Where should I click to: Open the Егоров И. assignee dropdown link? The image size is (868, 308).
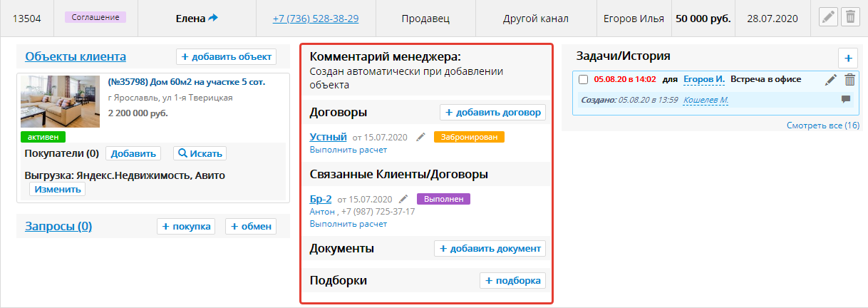(703, 79)
